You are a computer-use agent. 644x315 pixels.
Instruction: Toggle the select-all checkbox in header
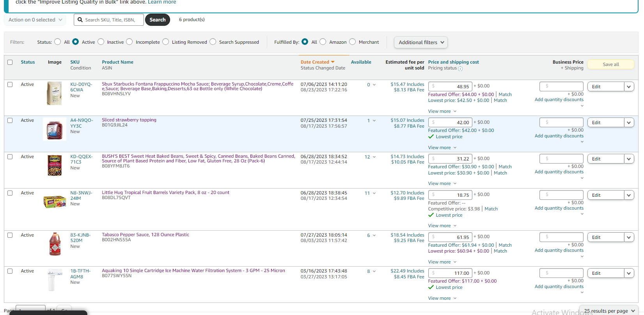10,62
